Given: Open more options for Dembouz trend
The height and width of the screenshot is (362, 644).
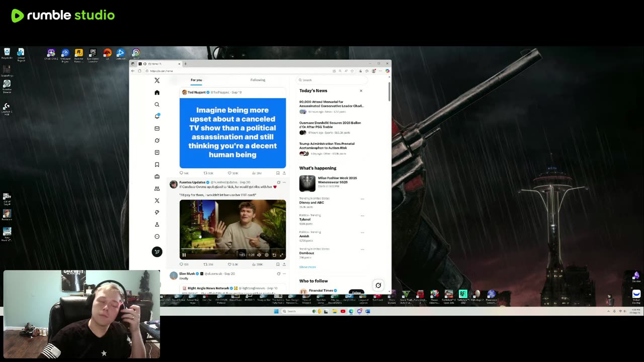Looking at the screenshot, I should pyautogui.click(x=362, y=249).
